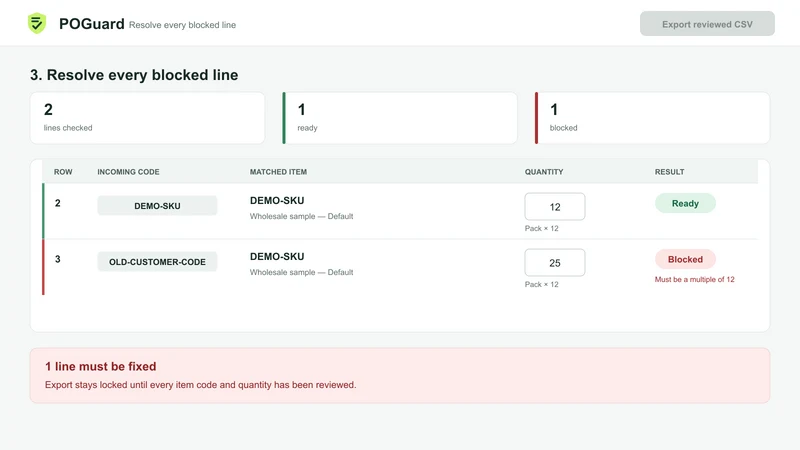Click the POGuard app title
The image size is (800, 450).
[92, 24]
